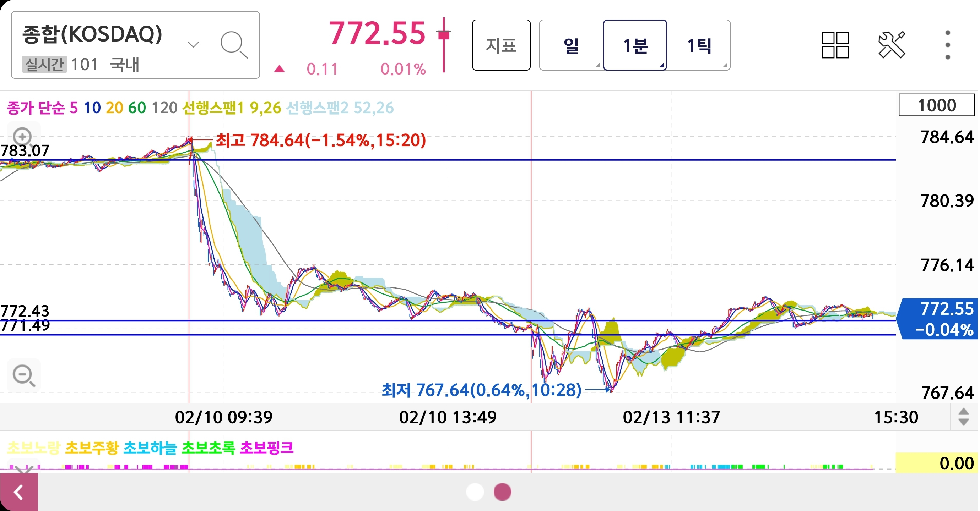This screenshot has height=511, width=980.
Task: Switch to the first page dot
Action: 475,491
